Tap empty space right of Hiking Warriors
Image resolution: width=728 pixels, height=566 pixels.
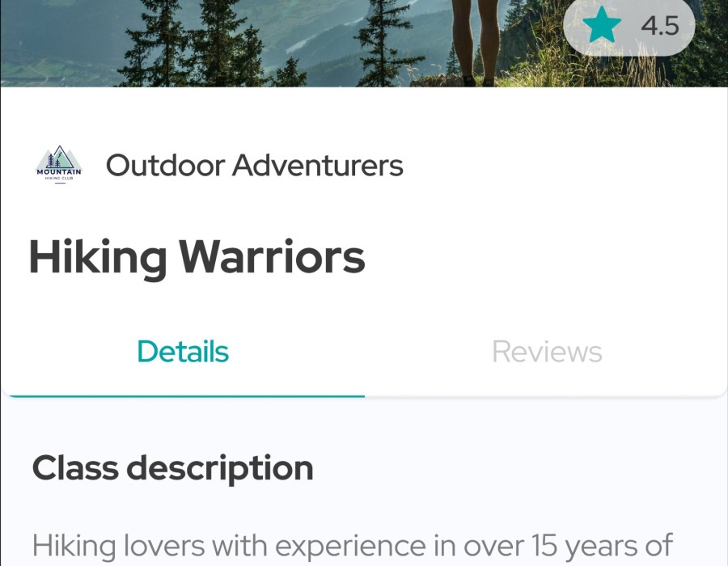pyautogui.click(x=544, y=258)
